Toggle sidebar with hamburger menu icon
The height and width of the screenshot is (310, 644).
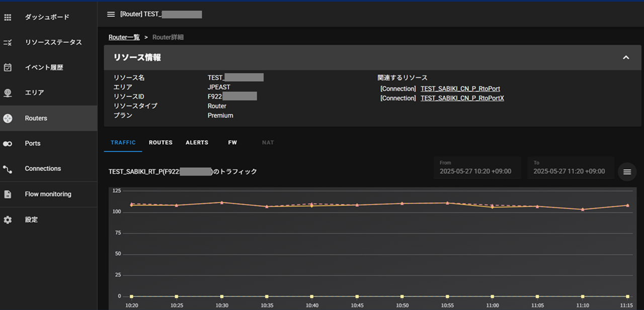pos(111,14)
